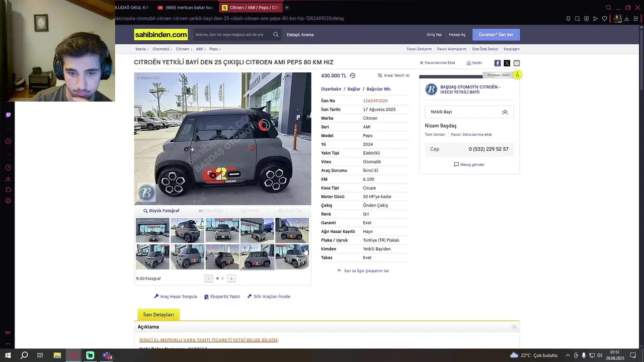Share listing on X

click(x=507, y=63)
